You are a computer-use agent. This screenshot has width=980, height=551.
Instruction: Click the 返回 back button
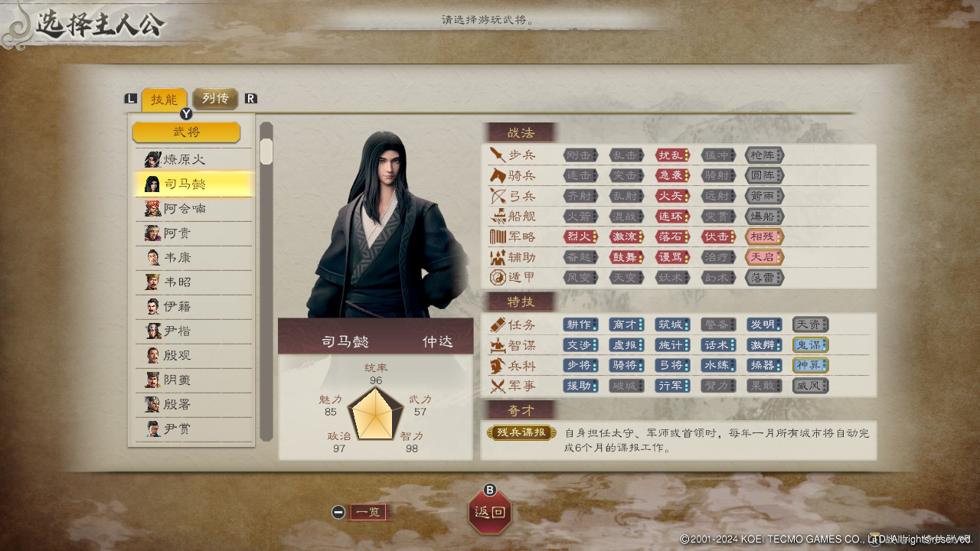pos(490,512)
